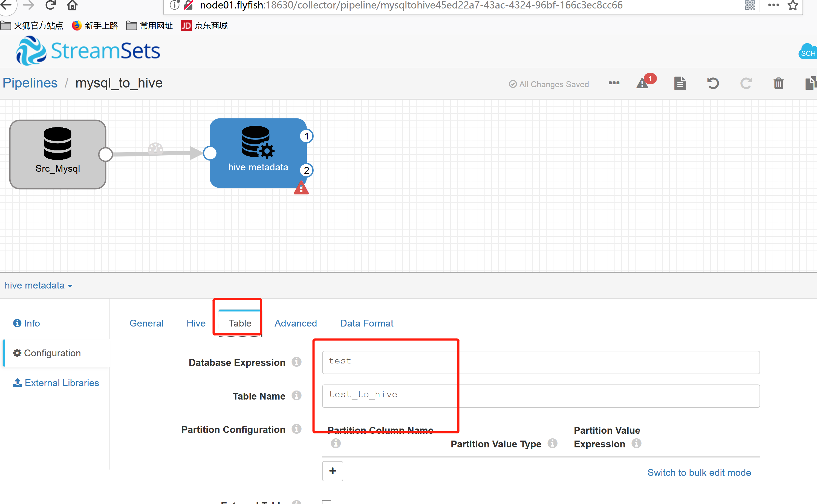This screenshot has height=504, width=817.
Task: Click the Table Name field
Action: (541, 396)
